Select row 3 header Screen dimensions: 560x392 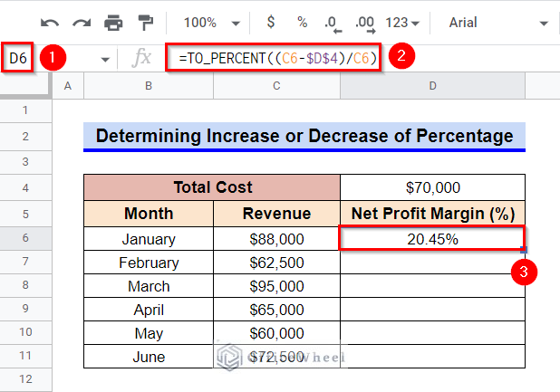point(25,162)
